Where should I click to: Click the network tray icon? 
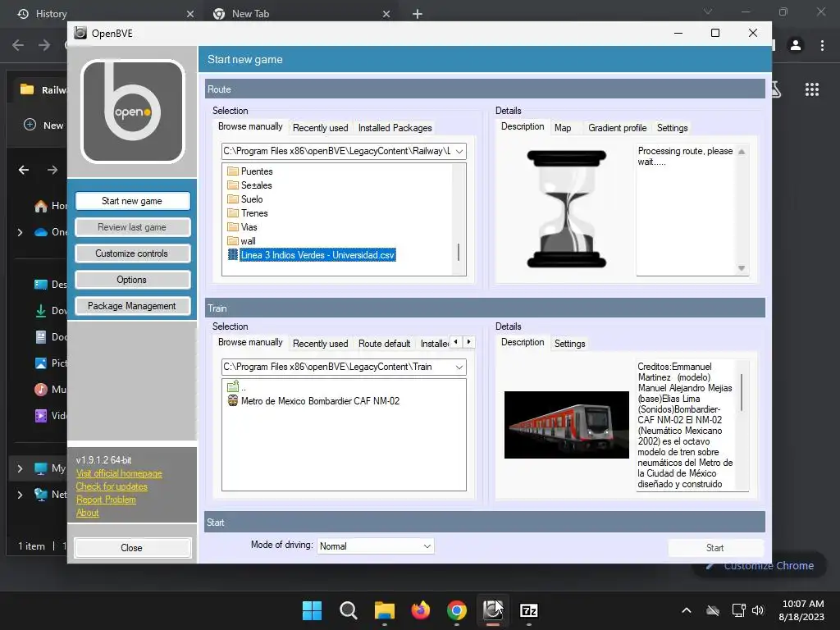[738, 610]
